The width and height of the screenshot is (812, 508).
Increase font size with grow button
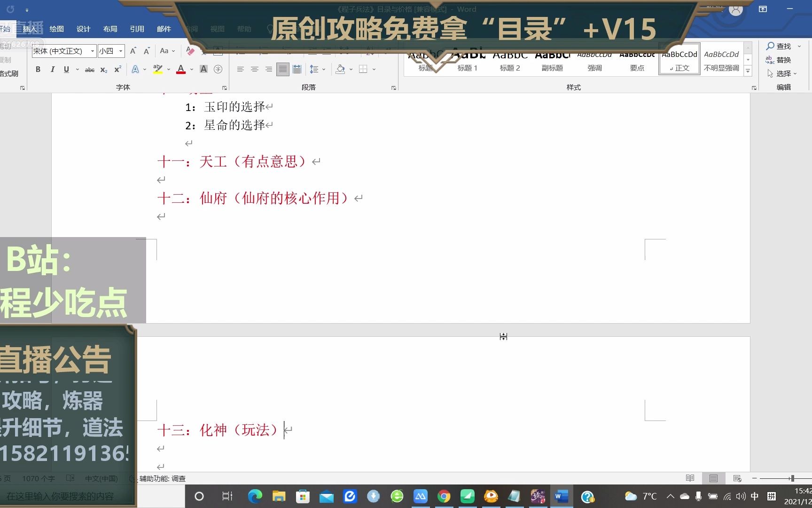click(133, 51)
